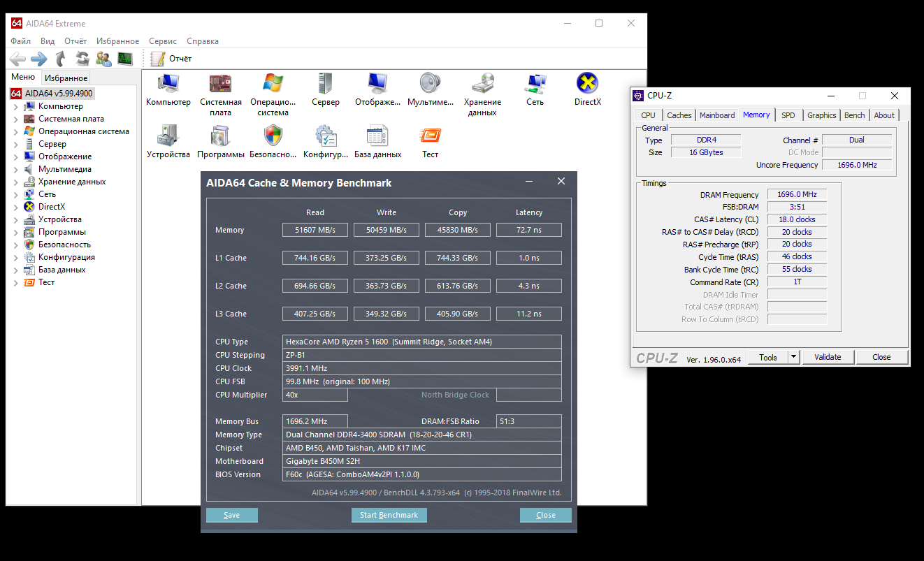Go up one level in AIDA64 toolbar

pyautogui.click(x=61, y=59)
